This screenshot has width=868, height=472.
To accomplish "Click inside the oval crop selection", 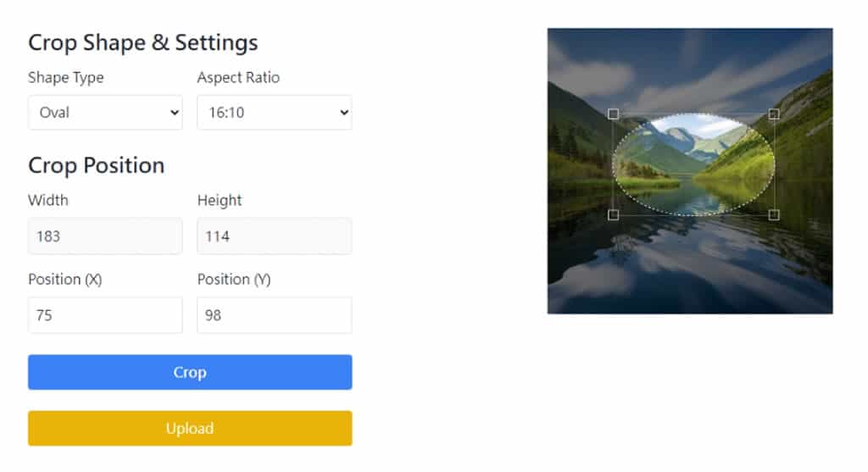I will click(x=693, y=164).
